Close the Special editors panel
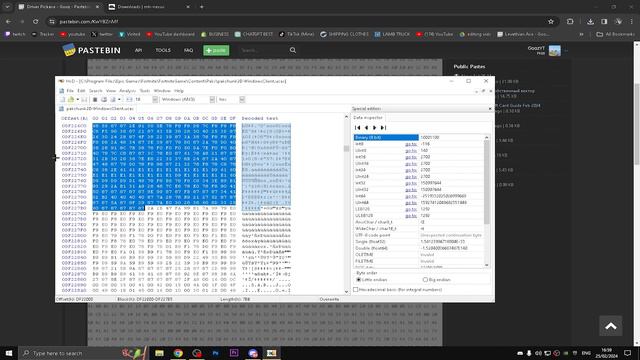 [490, 109]
